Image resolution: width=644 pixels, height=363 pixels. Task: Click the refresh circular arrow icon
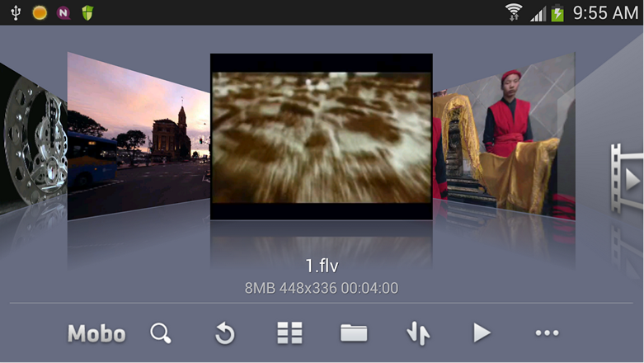tap(224, 333)
